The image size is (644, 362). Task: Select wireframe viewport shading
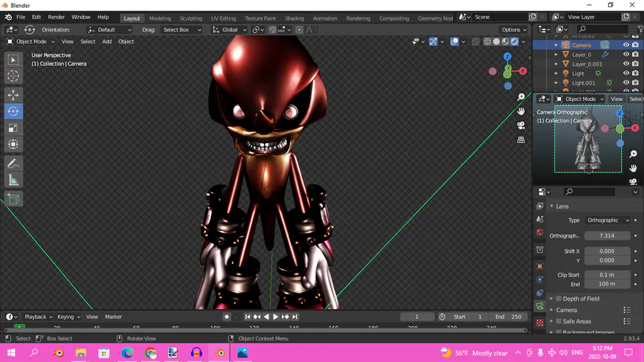(x=487, y=41)
